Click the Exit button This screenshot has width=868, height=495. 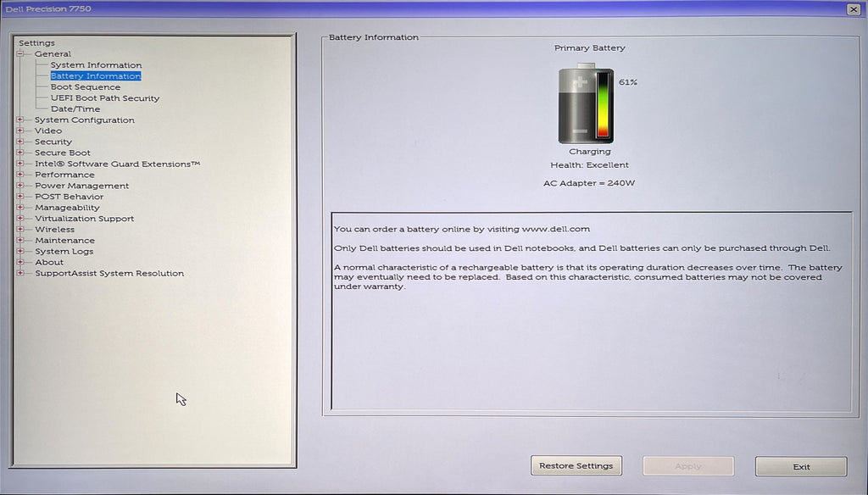(x=801, y=467)
